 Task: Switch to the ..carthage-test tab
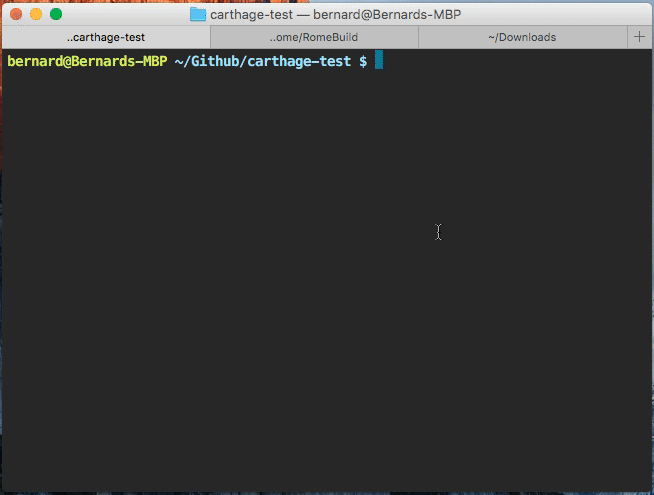[106, 37]
